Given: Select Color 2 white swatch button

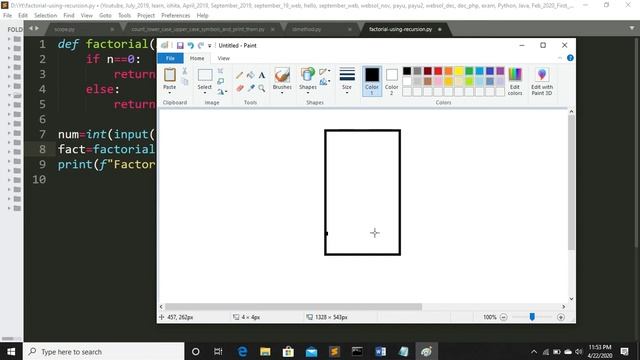Looking at the screenshot, I should point(391,81).
